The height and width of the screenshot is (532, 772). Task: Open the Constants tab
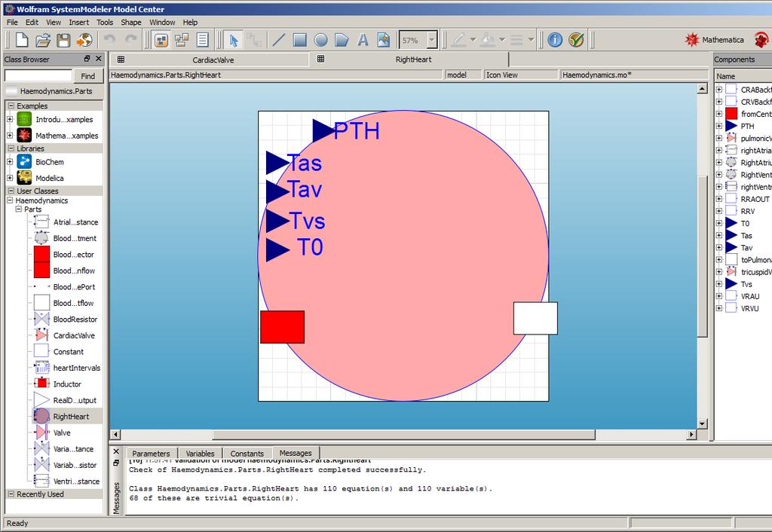click(247, 454)
